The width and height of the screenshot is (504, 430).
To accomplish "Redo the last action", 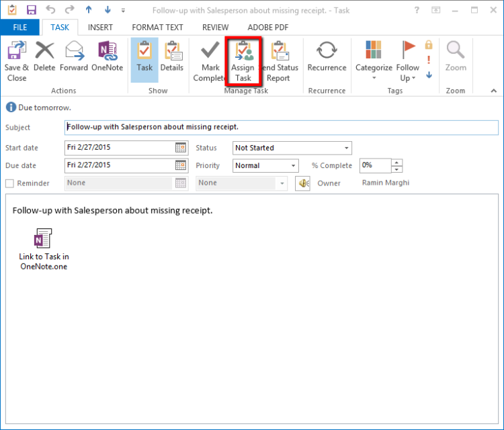I will [69, 10].
